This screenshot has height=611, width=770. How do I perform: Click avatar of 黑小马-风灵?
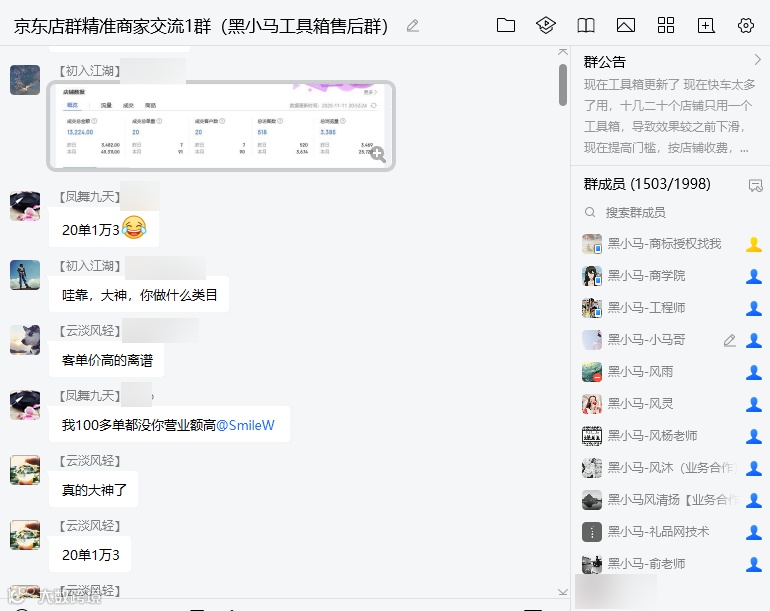(x=592, y=404)
